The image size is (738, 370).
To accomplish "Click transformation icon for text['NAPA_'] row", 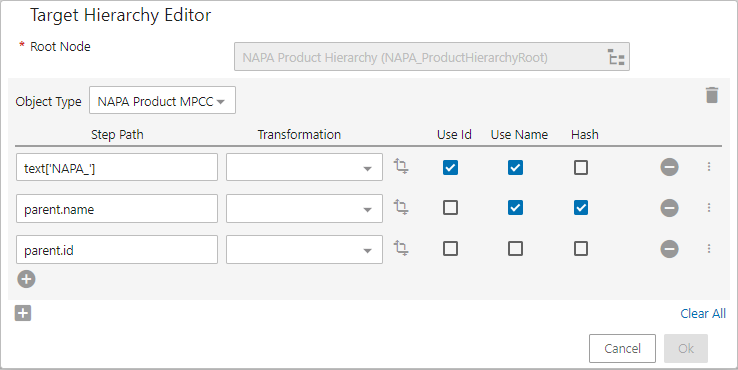I will tap(401, 166).
